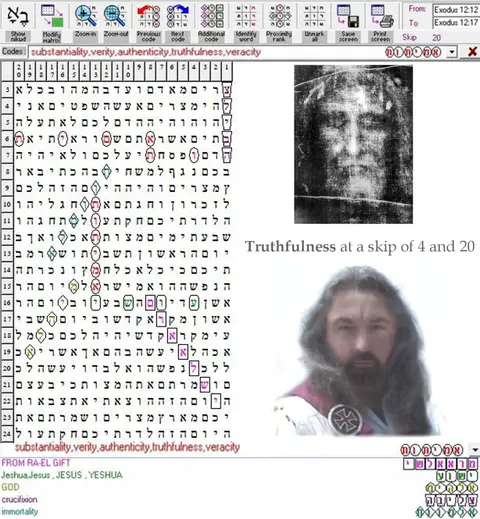
Task: Click the magenta Hebrew letters legend row
Action: [x=441, y=464]
